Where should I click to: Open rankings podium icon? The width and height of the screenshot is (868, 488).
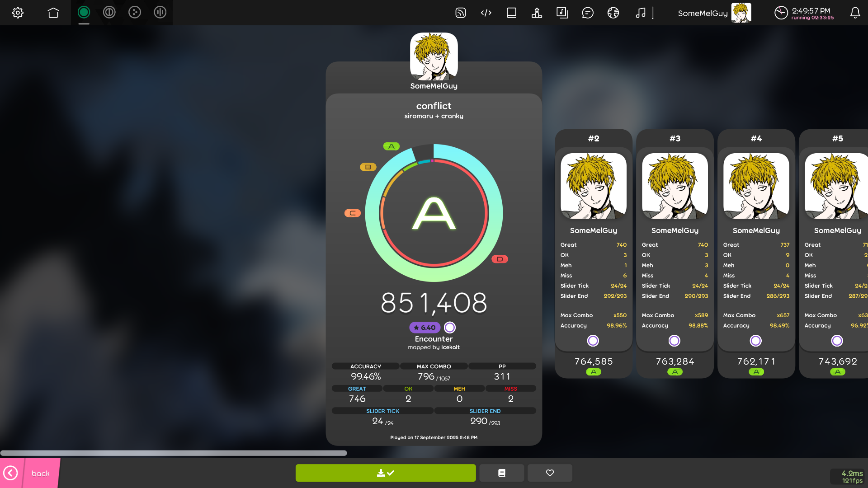point(537,13)
